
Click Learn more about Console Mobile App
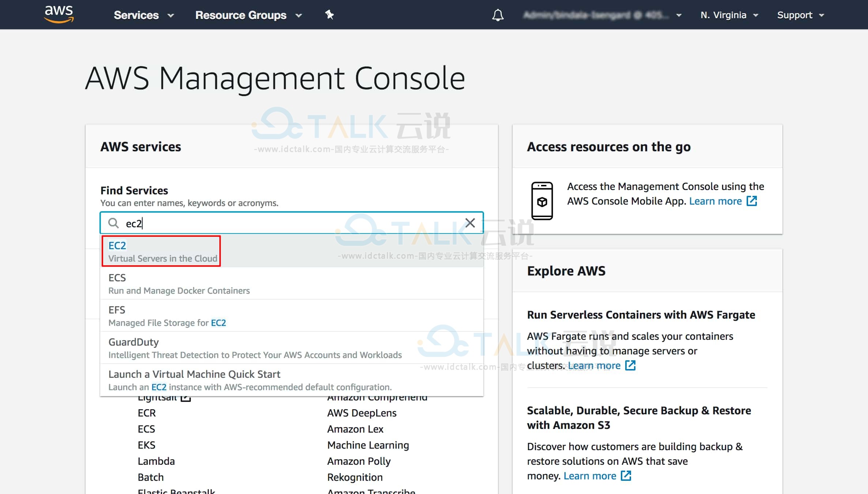coord(715,201)
